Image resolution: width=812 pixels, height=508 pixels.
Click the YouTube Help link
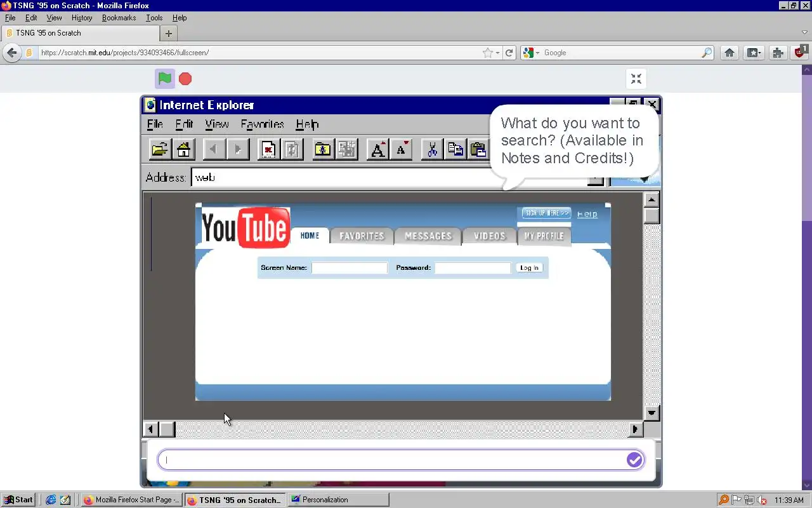pyautogui.click(x=587, y=214)
